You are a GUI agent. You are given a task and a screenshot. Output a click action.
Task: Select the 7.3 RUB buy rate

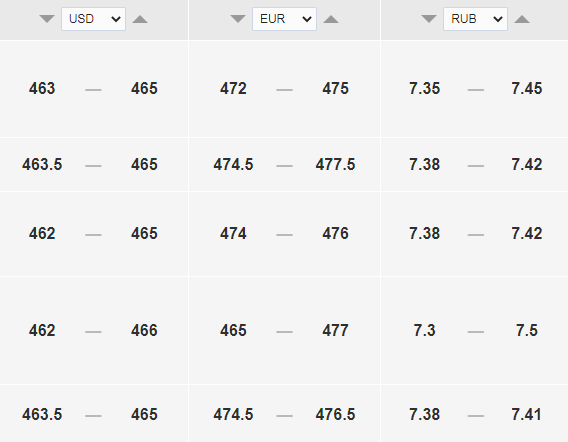[425, 330]
